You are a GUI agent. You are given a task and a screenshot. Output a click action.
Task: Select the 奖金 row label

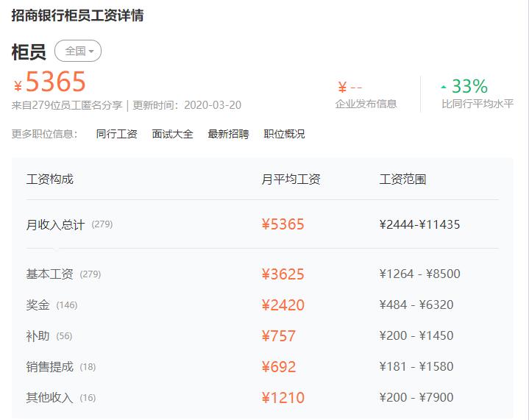point(38,305)
